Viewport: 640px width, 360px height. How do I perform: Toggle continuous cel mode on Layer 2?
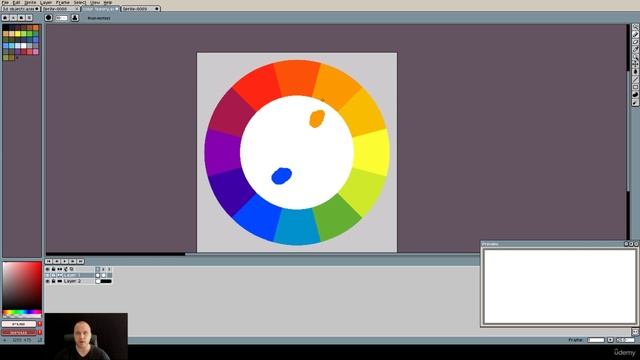pos(60,281)
